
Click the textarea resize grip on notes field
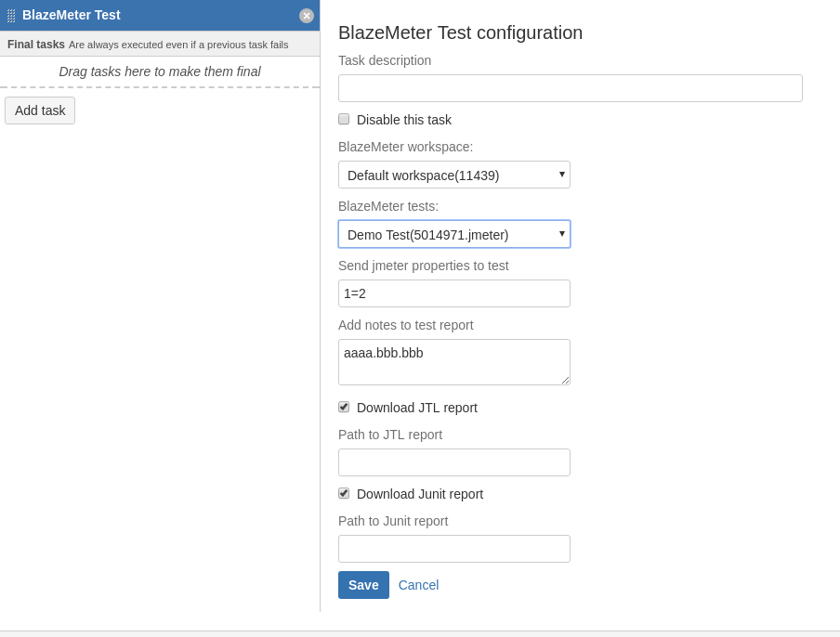pyautogui.click(x=565, y=380)
